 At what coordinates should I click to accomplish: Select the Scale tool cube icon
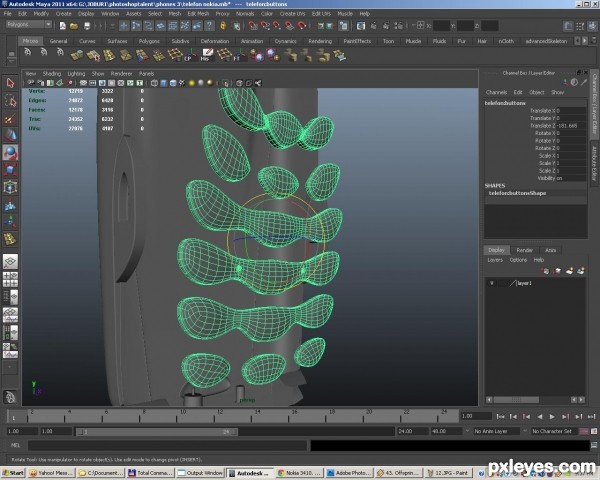click(10, 170)
